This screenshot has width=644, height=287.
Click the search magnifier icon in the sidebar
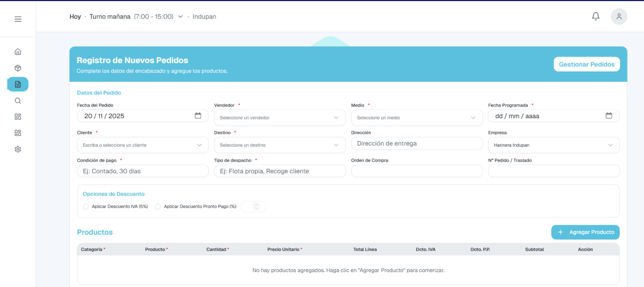click(x=18, y=101)
